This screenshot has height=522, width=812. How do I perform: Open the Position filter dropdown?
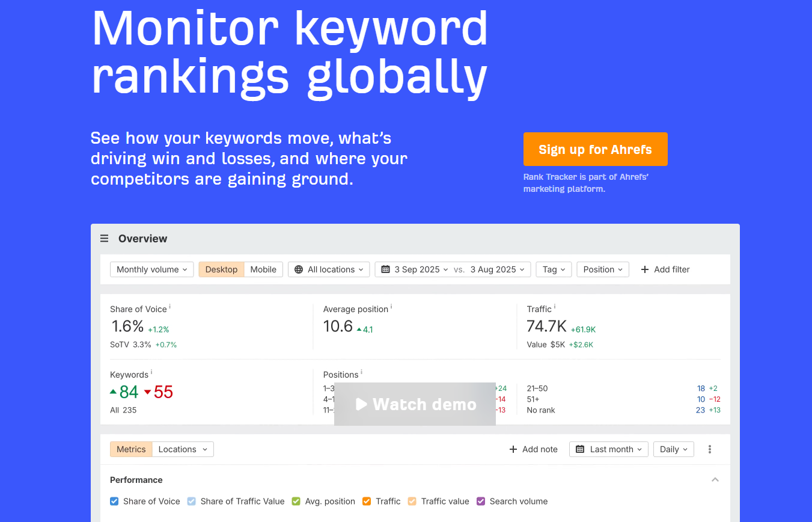pos(603,269)
